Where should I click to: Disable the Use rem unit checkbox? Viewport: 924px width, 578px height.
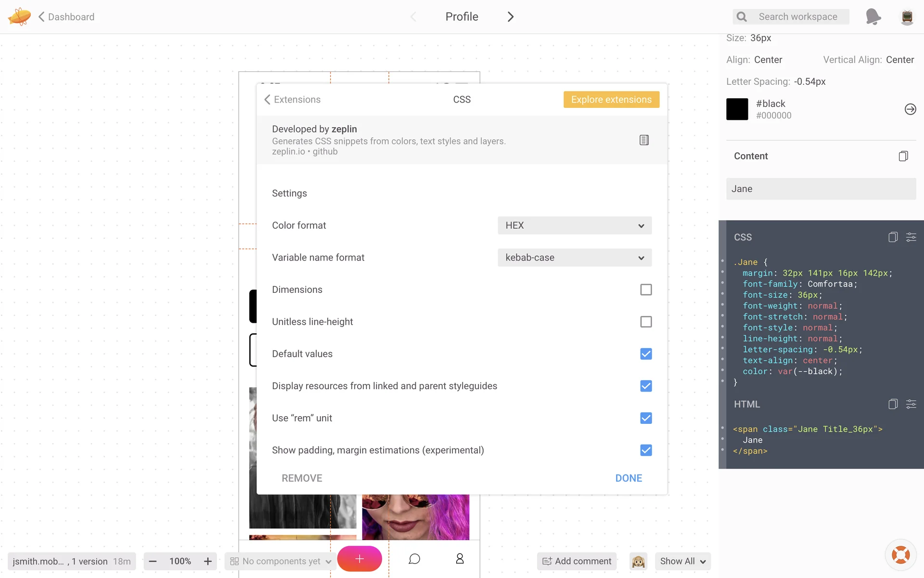pos(646,418)
